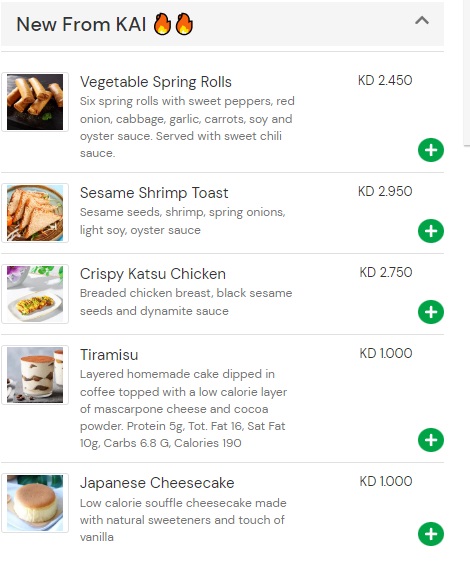Collapse the New From KAI section chevron
470x565 pixels.
point(422,20)
